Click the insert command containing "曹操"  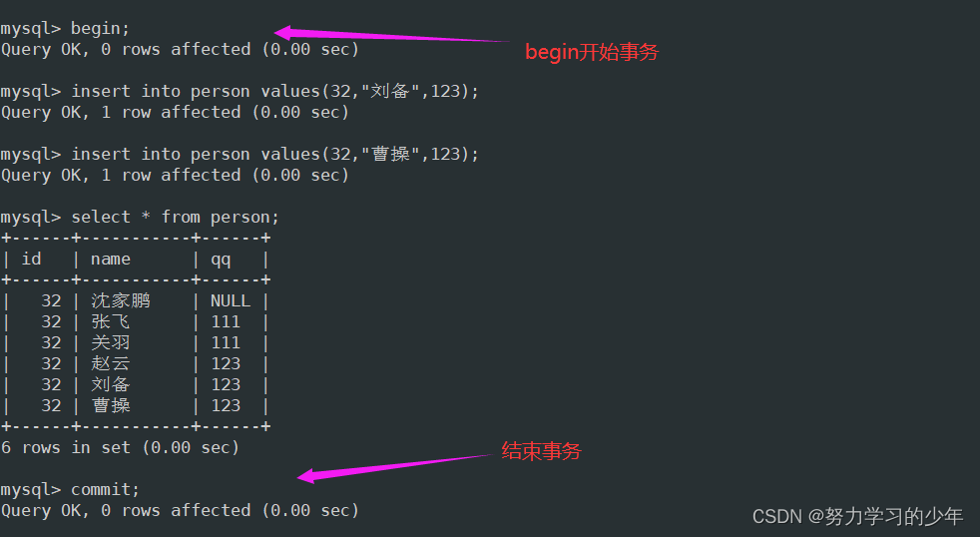pyautogui.click(x=274, y=154)
